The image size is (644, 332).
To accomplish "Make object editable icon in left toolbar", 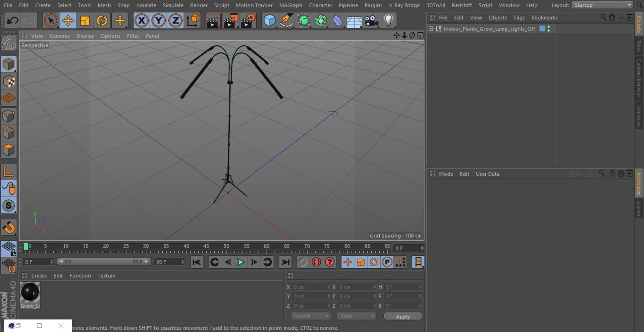I will (9, 43).
